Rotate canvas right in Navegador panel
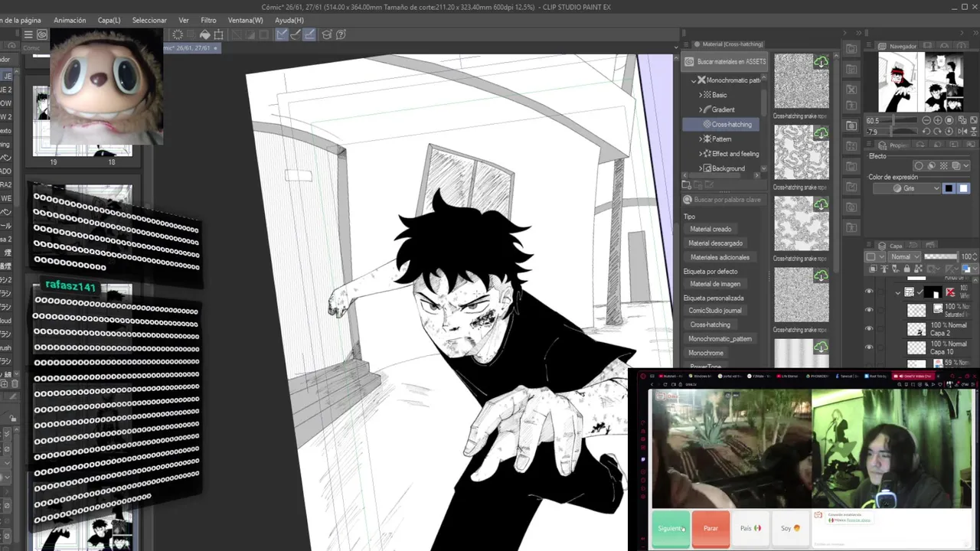Screen dimensions: 980x551 pyautogui.click(x=938, y=131)
